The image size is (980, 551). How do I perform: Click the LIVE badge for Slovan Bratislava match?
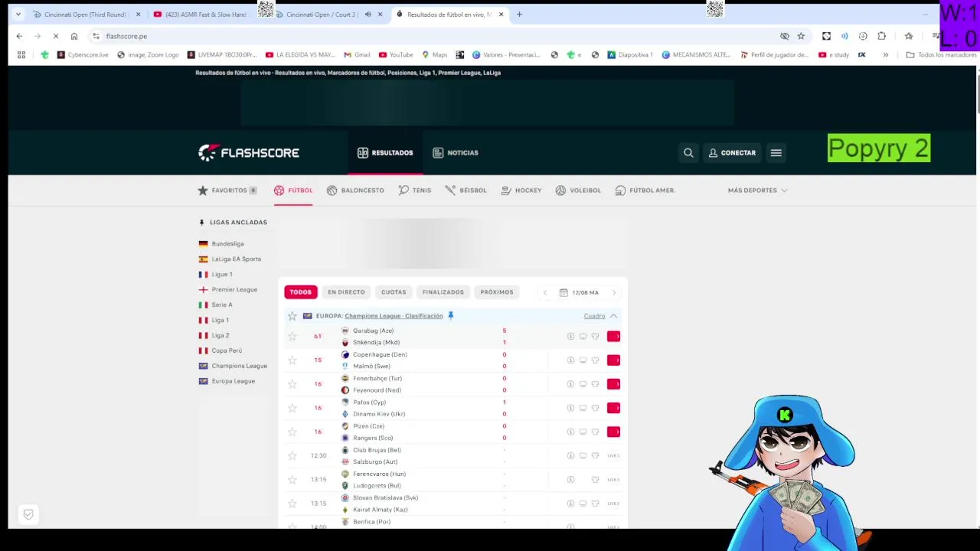613,504
